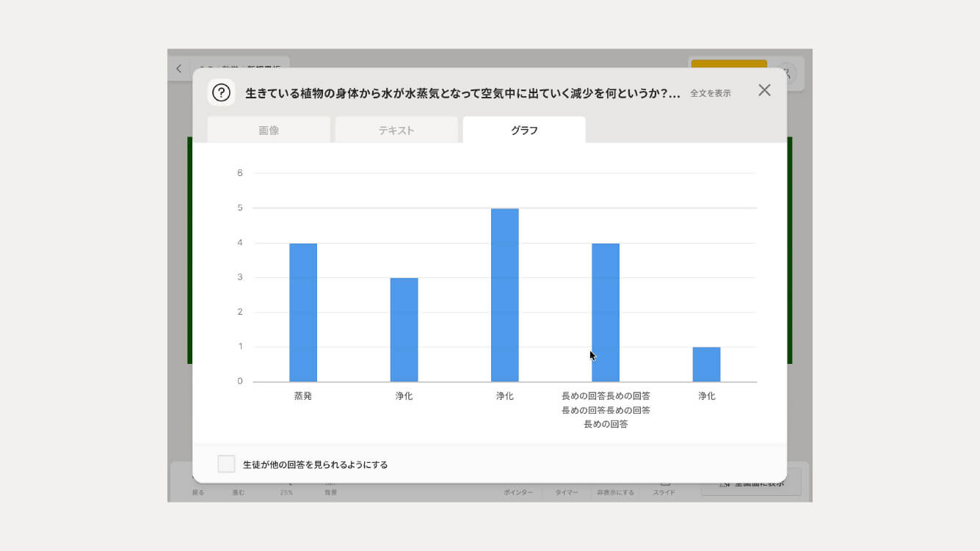Click the 蒸発 axis label

pyautogui.click(x=303, y=396)
